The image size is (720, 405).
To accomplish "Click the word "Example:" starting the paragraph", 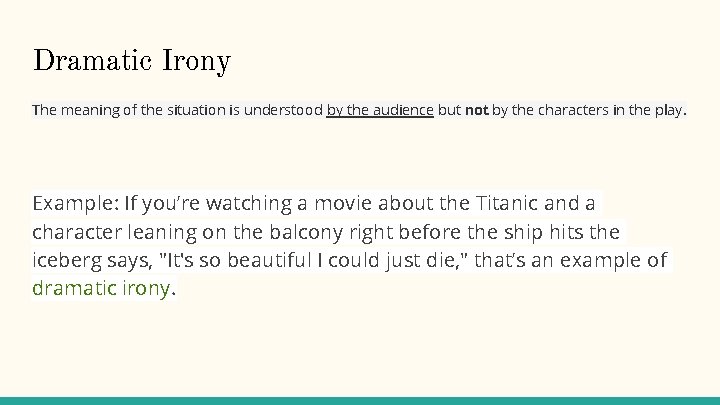I will 75,204.
